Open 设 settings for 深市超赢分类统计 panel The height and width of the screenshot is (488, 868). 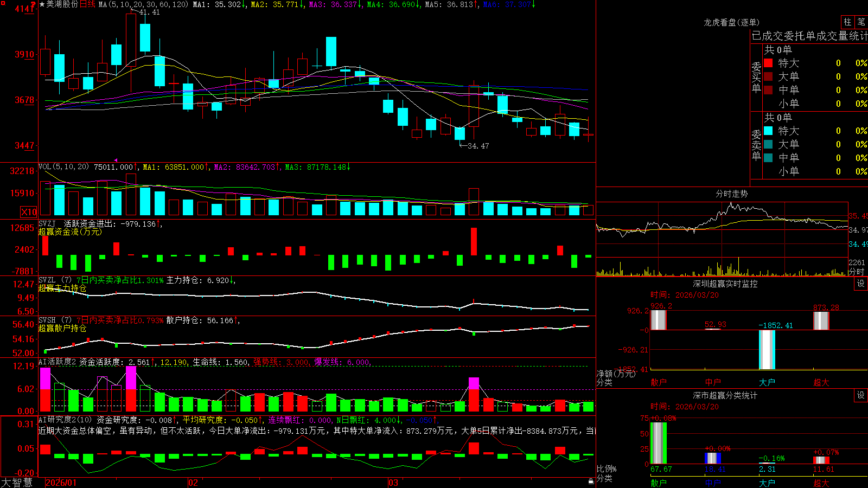coord(861,395)
